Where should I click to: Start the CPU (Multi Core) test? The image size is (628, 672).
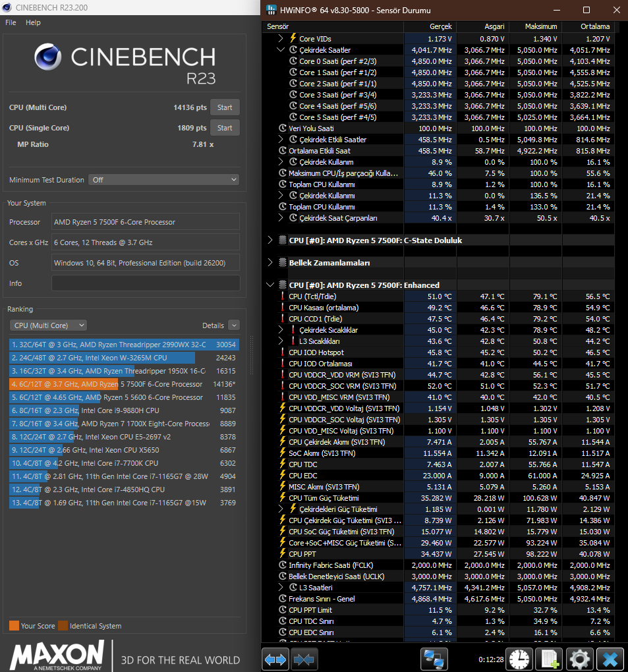[225, 107]
